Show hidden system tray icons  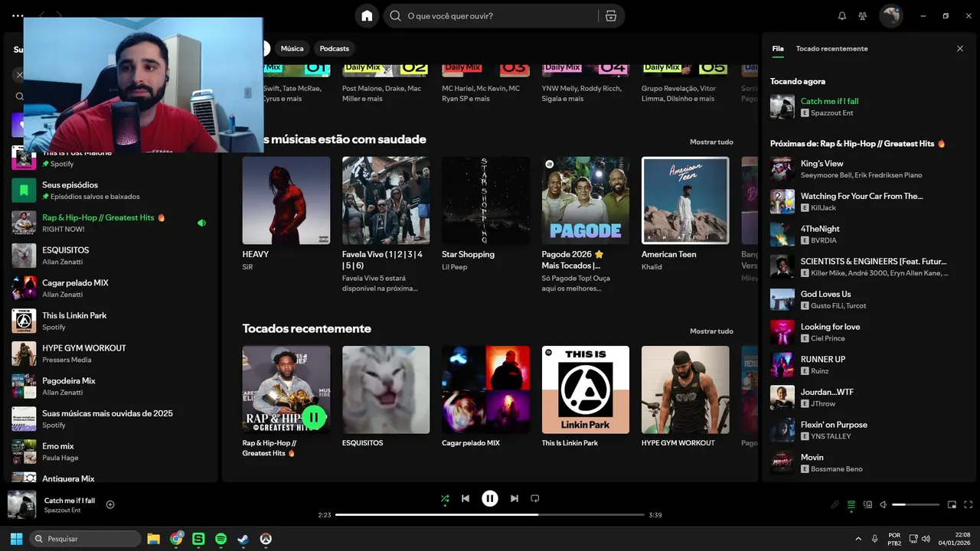click(858, 539)
